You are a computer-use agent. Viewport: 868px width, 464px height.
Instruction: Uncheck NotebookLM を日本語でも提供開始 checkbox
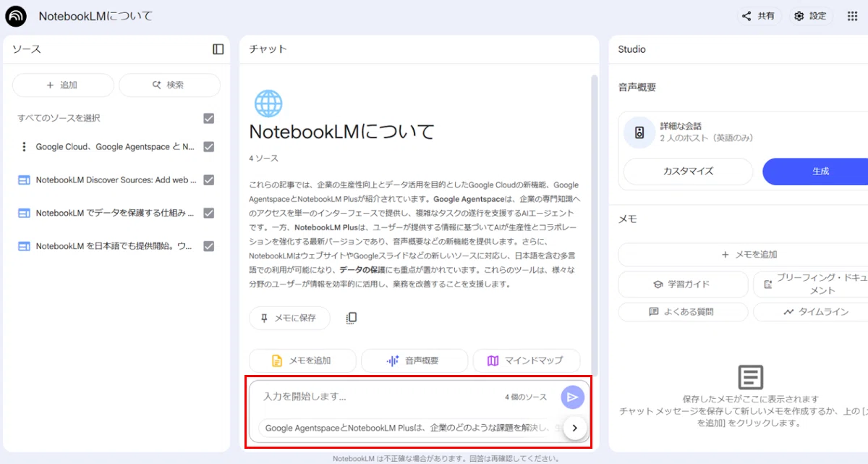[x=209, y=246]
